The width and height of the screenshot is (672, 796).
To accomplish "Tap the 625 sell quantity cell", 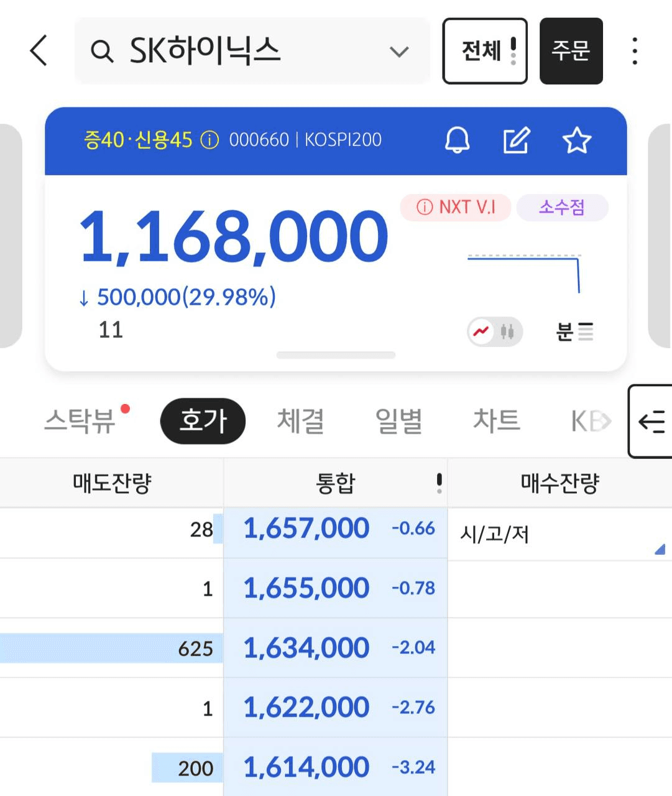I will [x=112, y=648].
